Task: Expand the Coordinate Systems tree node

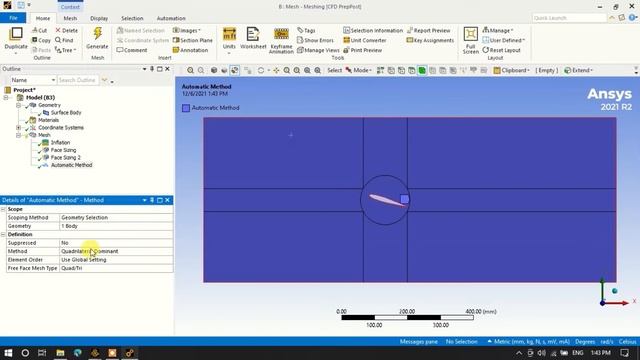Action: (x=18, y=127)
